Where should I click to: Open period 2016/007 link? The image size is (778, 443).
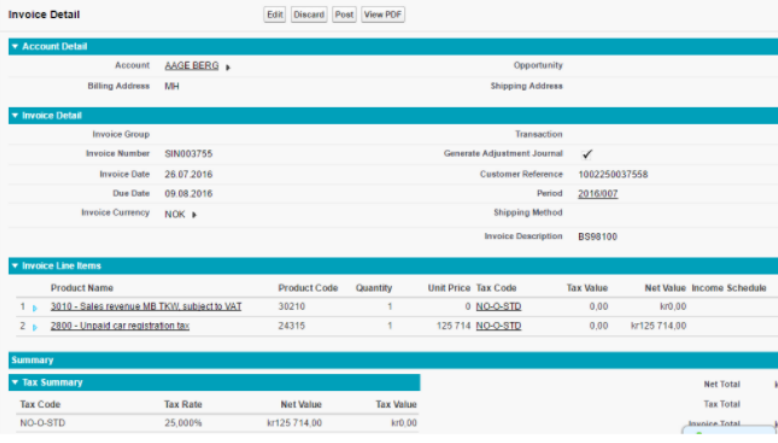597,194
